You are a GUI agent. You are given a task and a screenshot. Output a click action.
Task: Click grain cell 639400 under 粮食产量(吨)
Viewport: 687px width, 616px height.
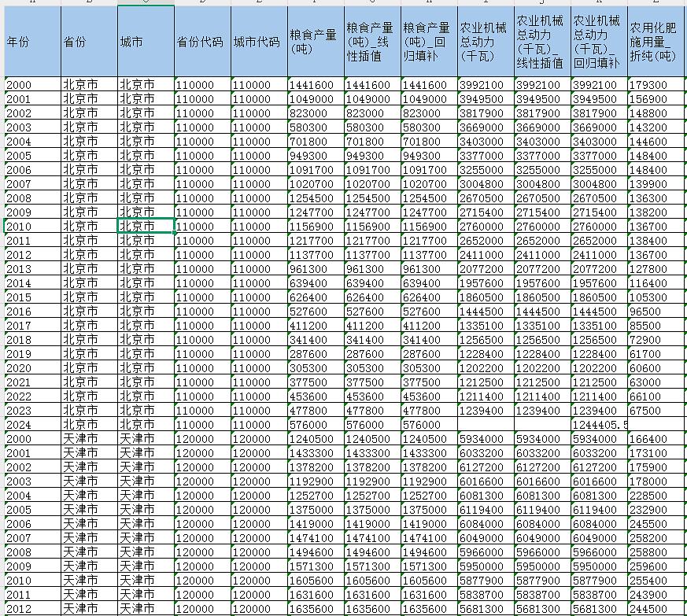[x=316, y=282]
